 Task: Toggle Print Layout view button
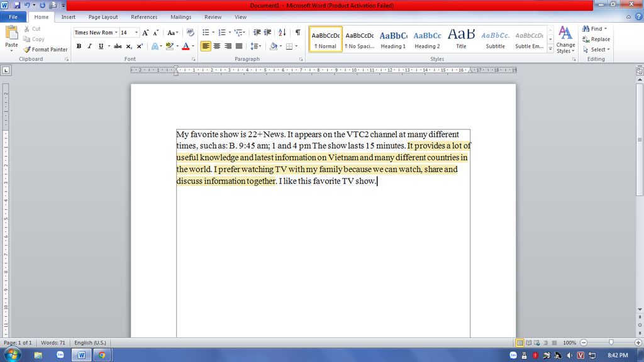[x=519, y=343]
